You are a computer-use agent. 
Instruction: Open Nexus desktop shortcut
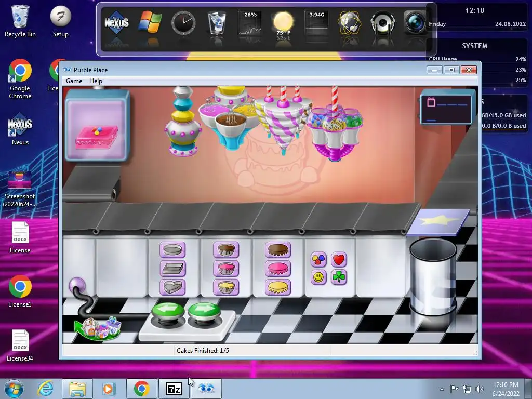[x=20, y=129]
